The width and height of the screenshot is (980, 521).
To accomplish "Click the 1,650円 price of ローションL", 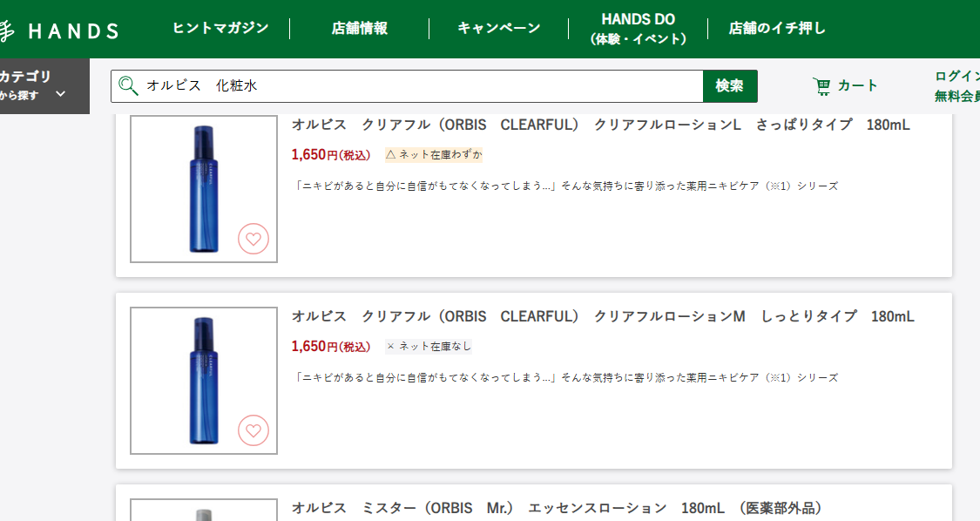I will (x=331, y=154).
